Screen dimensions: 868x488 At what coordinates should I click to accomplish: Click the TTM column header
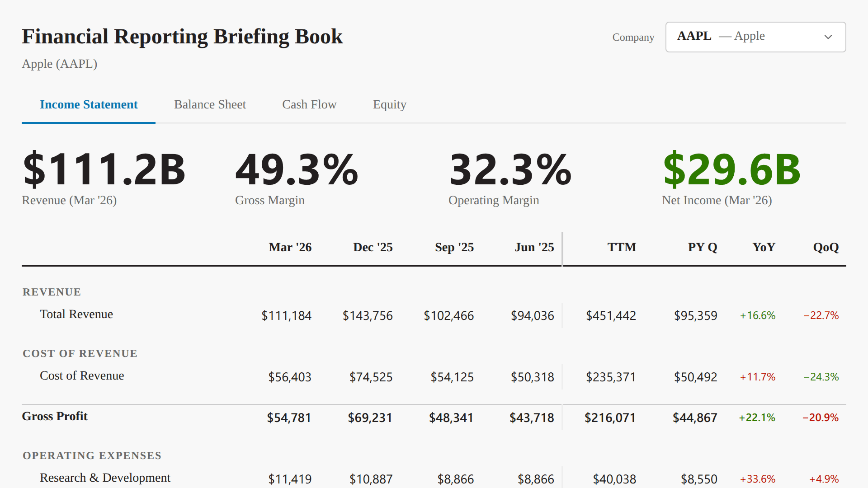coord(622,247)
